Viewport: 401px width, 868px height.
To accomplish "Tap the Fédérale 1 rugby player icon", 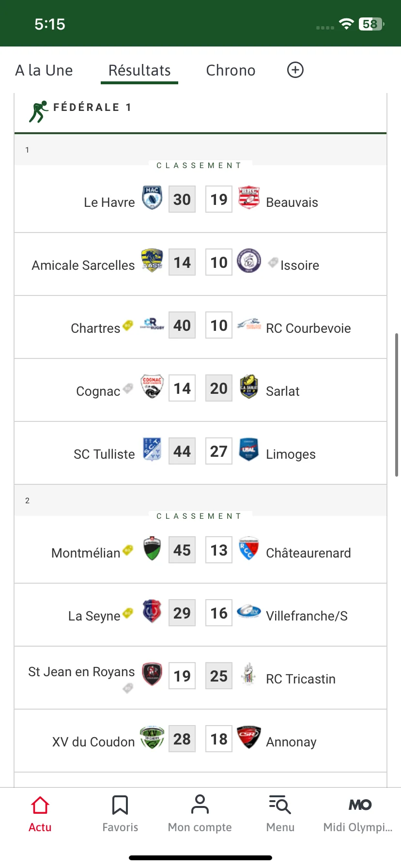I will pyautogui.click(x=39, y=111).
